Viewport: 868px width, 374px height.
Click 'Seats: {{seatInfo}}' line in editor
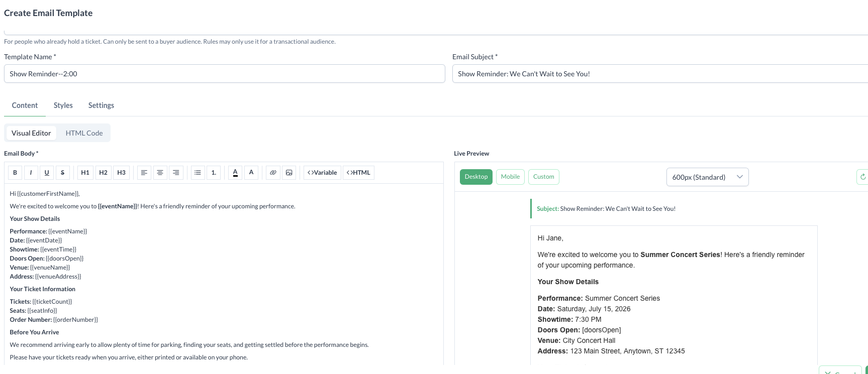pos(34,311)
